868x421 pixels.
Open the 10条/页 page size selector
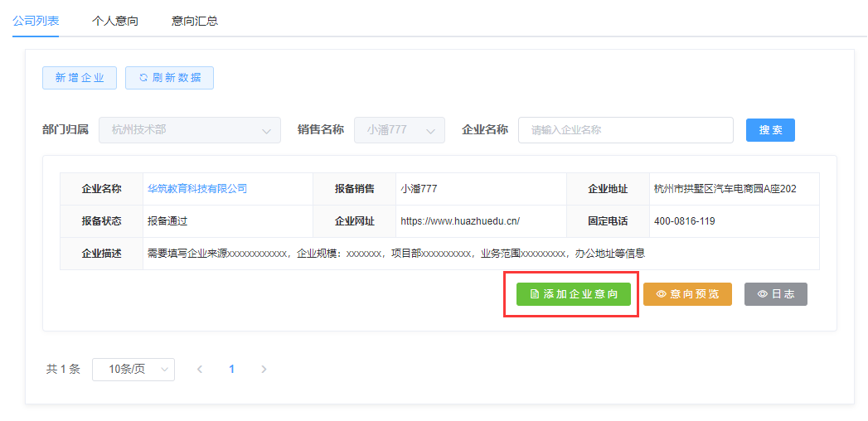133,370
